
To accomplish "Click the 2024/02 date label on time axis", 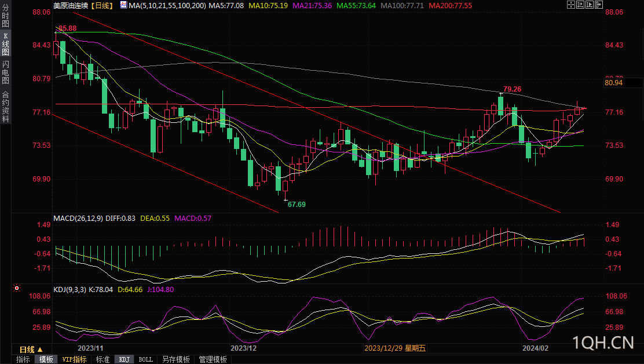I will (535, 348).
